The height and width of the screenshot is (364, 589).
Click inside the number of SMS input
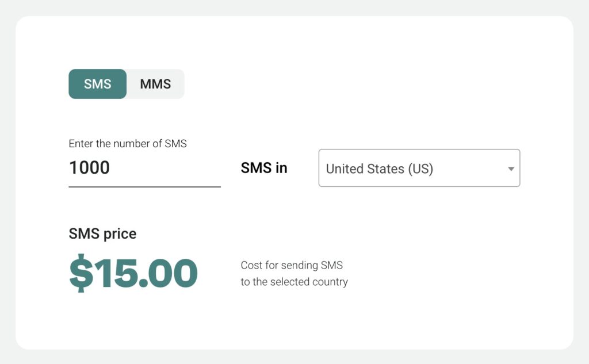[144, 167]
